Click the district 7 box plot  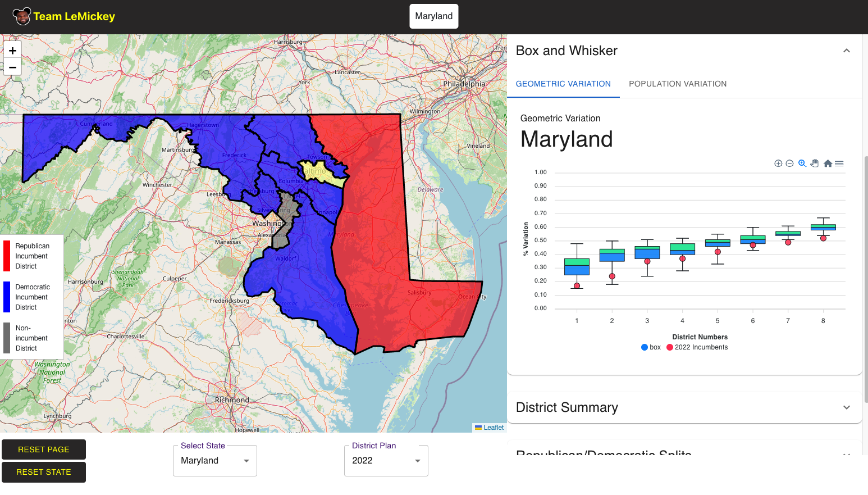tap(788, 233)
